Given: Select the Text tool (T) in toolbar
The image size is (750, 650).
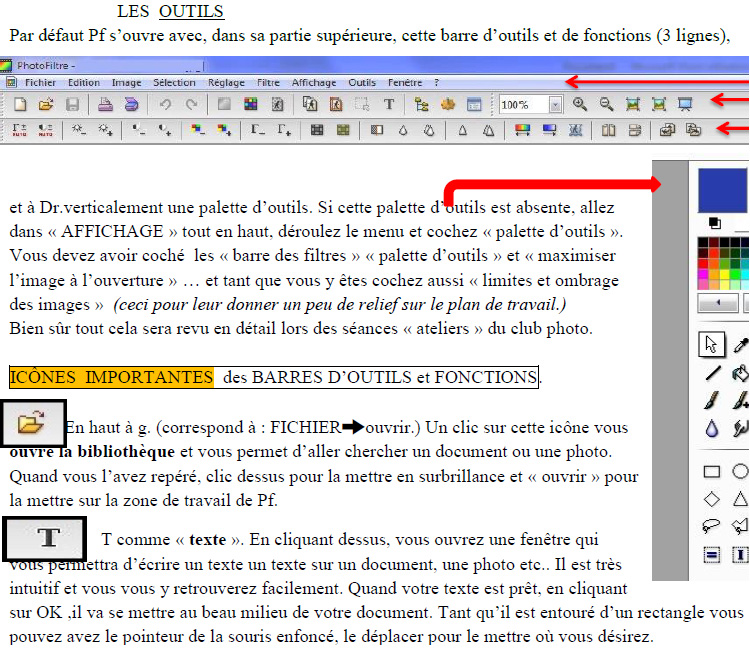Looking at the screenshot, I should pos(388,104).
